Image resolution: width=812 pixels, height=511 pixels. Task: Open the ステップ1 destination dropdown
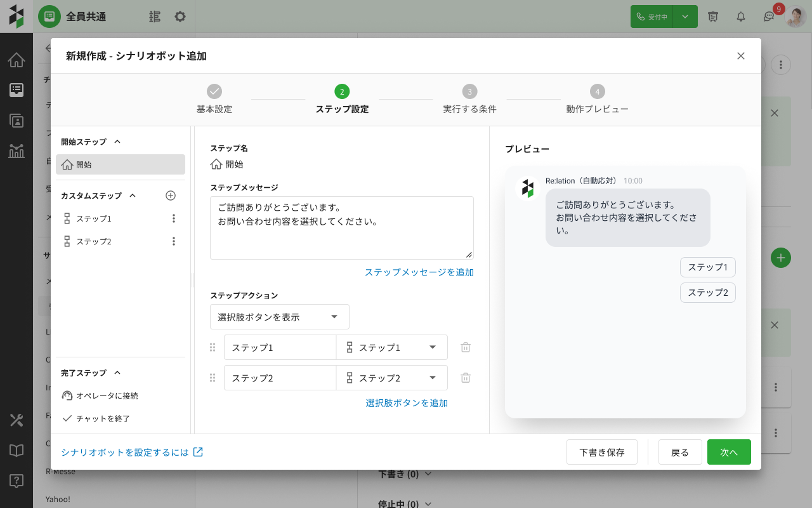(391, 347)
